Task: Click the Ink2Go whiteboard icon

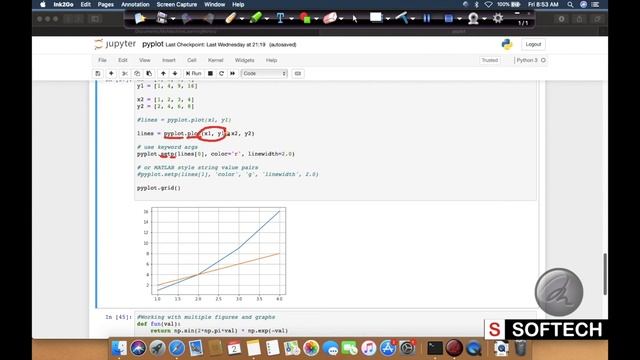Action: [x=376, y=17]
